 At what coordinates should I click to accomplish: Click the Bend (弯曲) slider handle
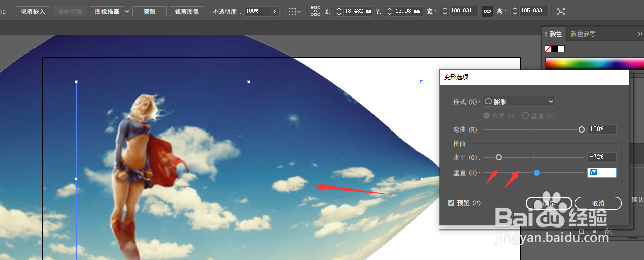(x=582, y=129)
